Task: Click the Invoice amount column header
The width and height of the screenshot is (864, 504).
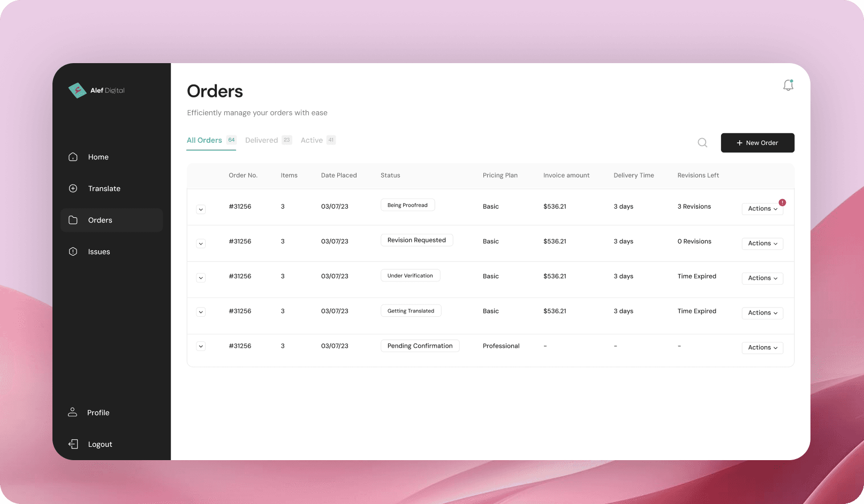Action: coord(566,175)
